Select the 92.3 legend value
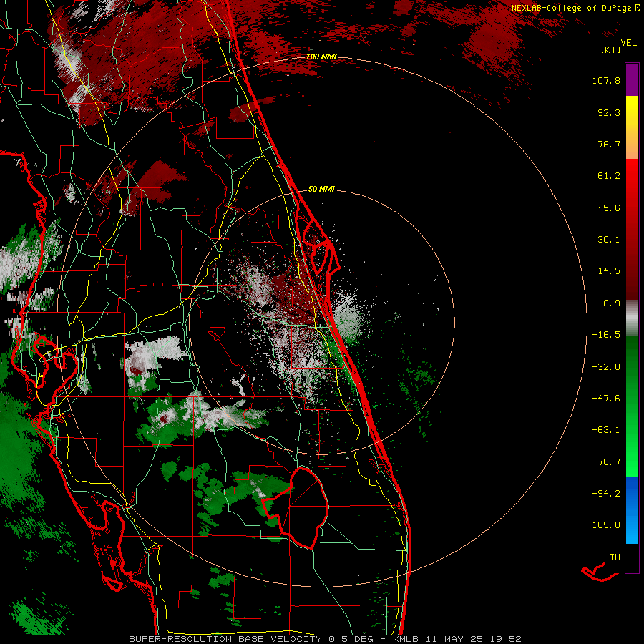644x644 pixels. coord(609,112)
